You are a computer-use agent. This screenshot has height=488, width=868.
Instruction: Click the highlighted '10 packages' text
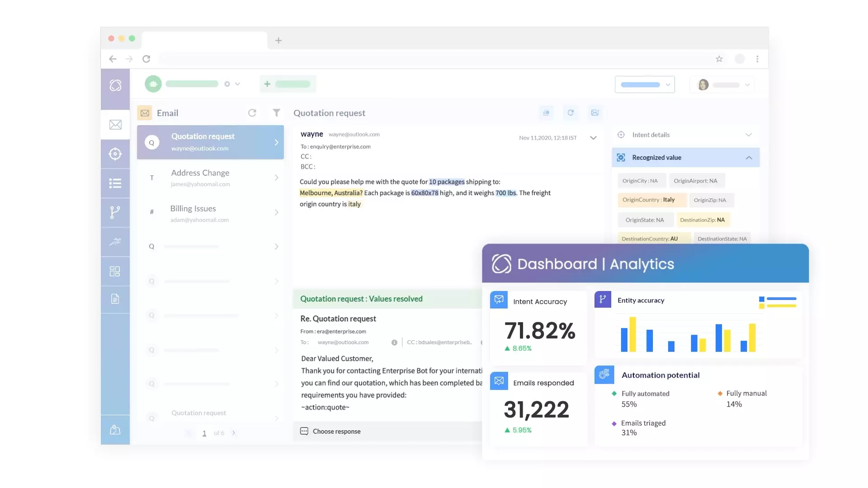tap(447, 182)
